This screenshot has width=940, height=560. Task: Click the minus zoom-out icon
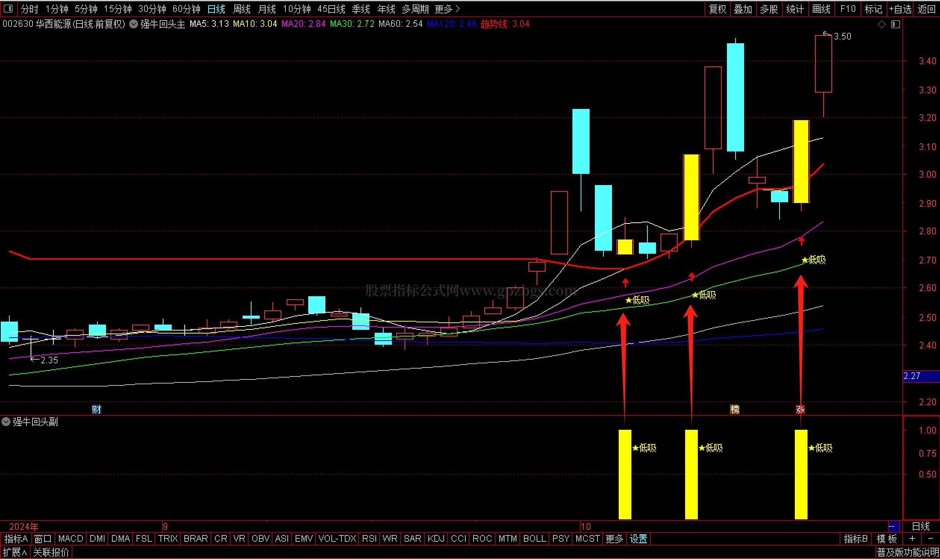(931, 539)
